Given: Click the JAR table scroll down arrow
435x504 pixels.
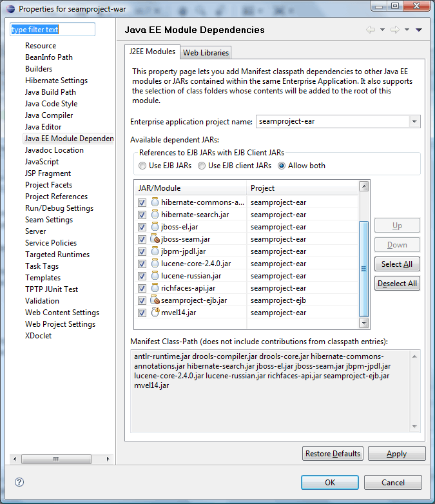Looking at the screenshot, I should click(x=363, y=323).
